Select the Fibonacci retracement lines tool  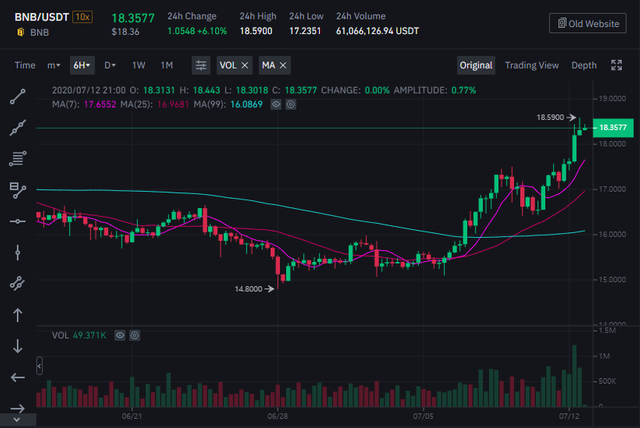pyautogui.click(x=18, y=158)
